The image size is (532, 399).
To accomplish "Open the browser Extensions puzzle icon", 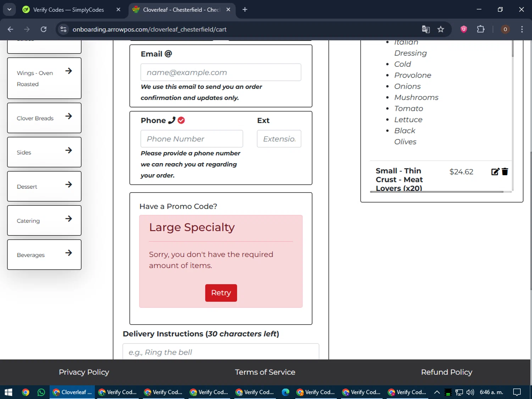I will (x=481, y=29).
